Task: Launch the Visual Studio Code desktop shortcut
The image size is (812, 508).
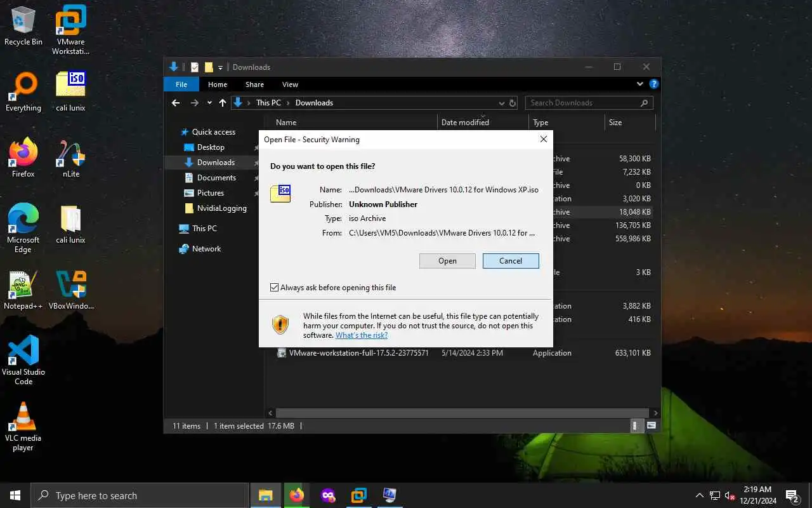Action: click(x=23, y=360)
